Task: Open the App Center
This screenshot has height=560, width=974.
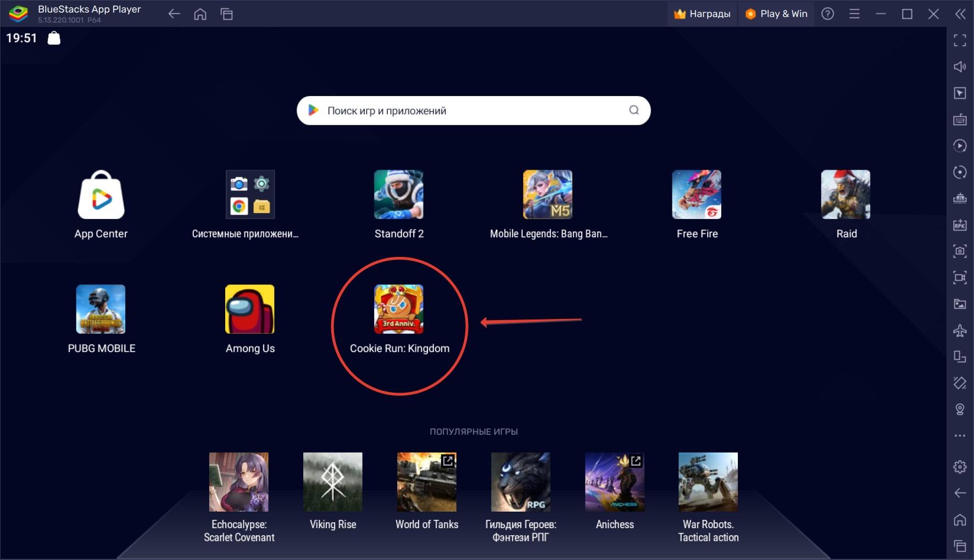Action: click(101, 195)
